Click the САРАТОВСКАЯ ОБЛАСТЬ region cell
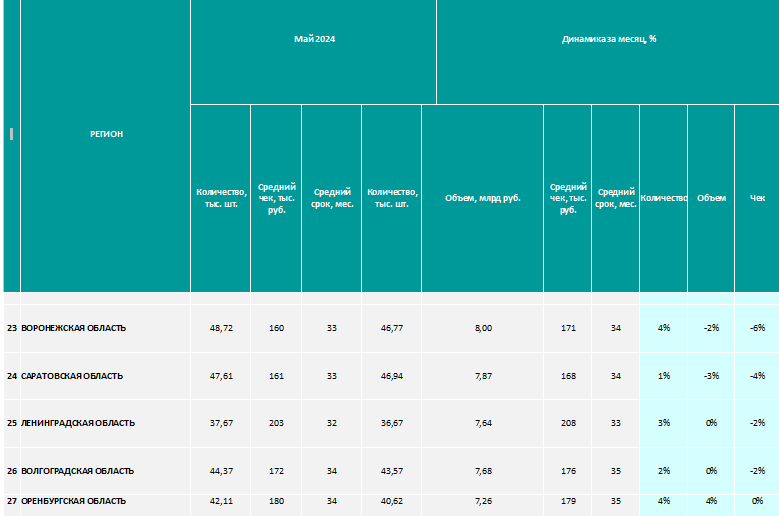Screen dimensions: 779x516 point(105,376)
